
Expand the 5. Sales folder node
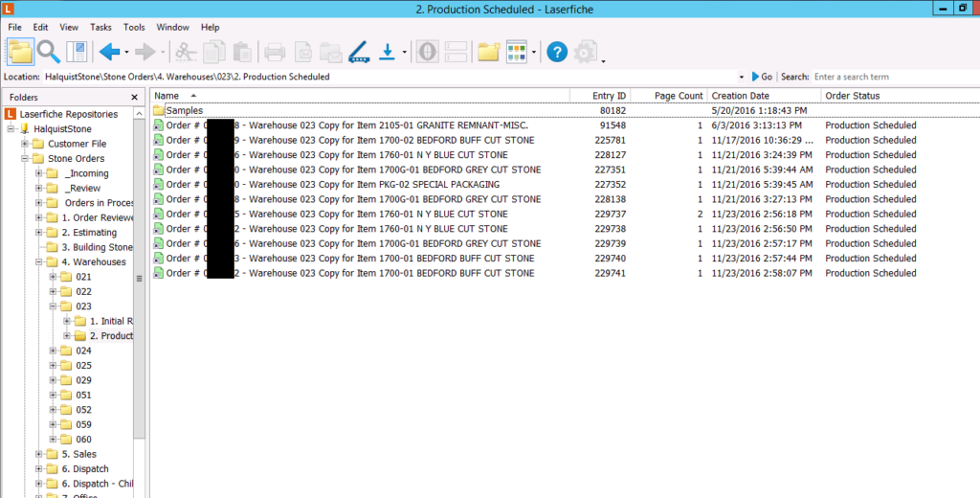(38, 454)
